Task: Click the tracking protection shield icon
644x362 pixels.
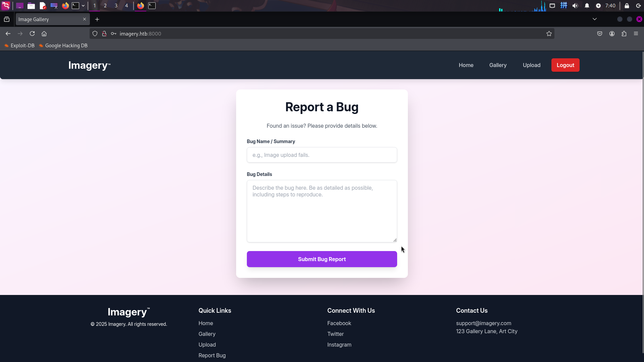Action: point(95,34)
